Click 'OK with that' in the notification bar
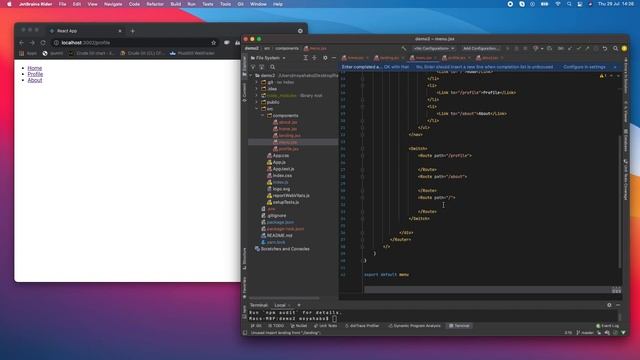The image size is (640, 360). click(x=396, y=67)
